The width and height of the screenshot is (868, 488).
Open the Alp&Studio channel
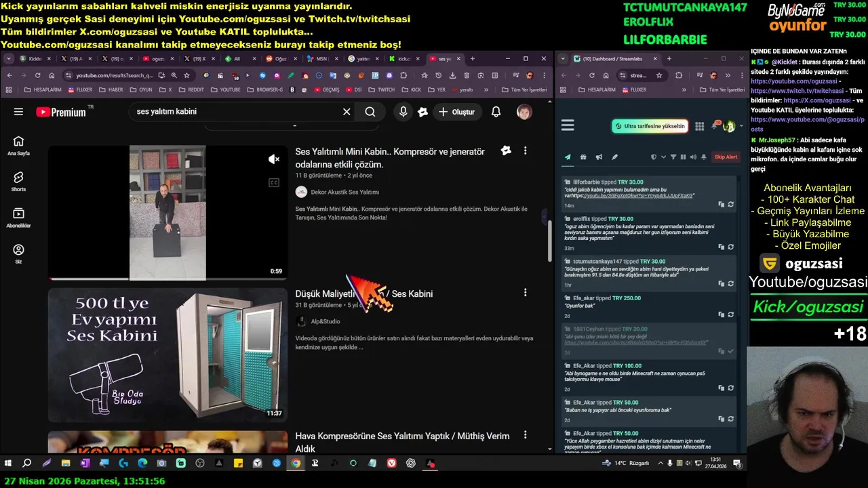point(325,321)
